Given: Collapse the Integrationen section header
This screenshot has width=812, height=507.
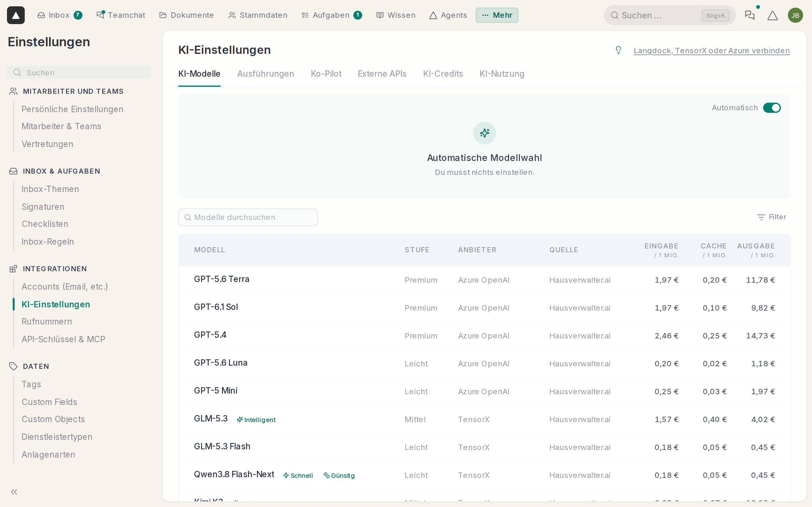Looking at the screenshot, I should pos(55,269).
